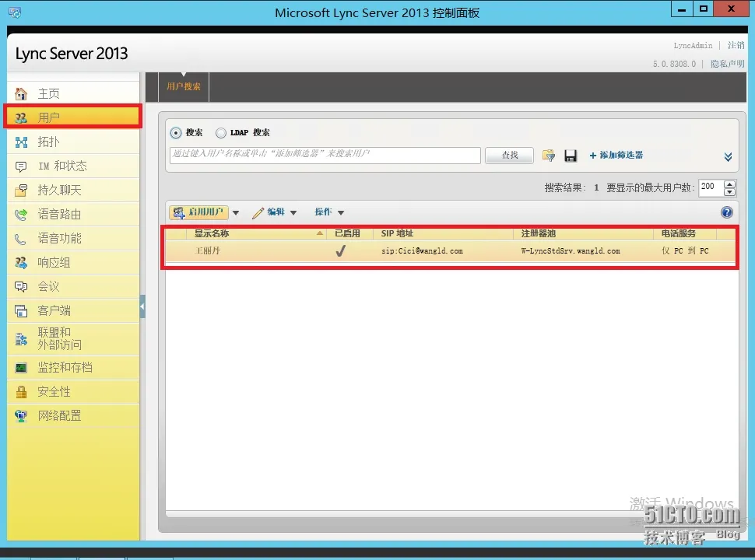755x560 pixels.
Task: Click the SIP address sip:Cici@wangld.com
Action: click(422, 250)
